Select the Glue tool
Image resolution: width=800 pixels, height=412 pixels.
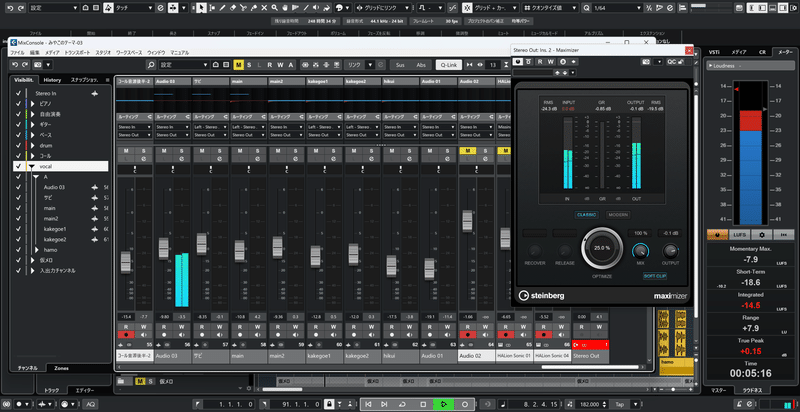(253, 8)
